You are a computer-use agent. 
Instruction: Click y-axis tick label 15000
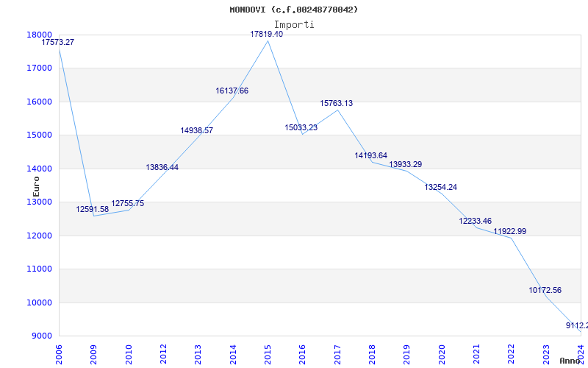click(x=39, y=135)
